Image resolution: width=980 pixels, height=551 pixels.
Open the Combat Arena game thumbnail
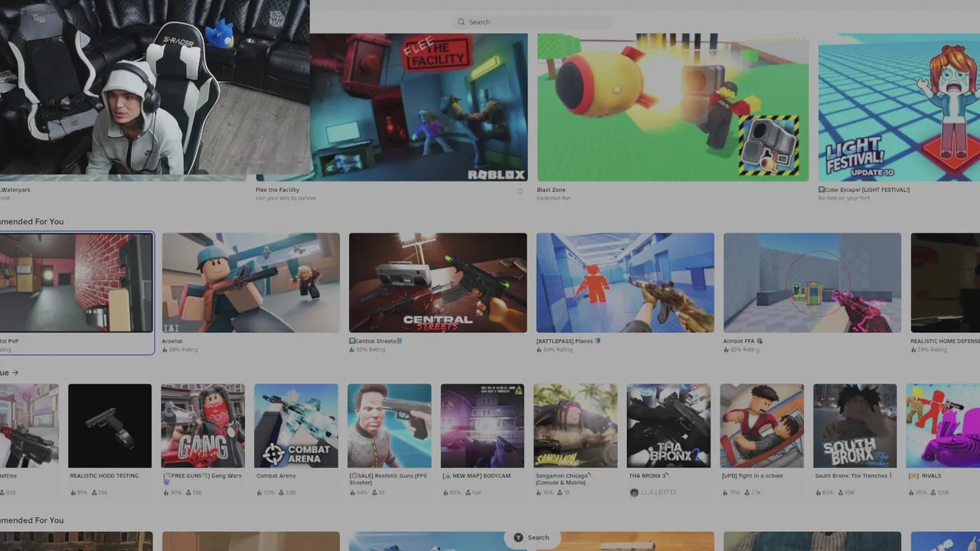[x=296, y=425]
